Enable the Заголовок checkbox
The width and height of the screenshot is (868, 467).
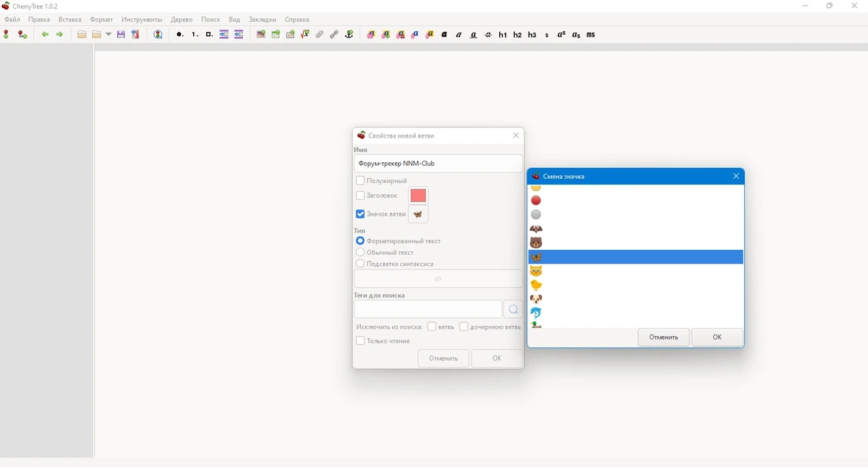pos(360,195)
